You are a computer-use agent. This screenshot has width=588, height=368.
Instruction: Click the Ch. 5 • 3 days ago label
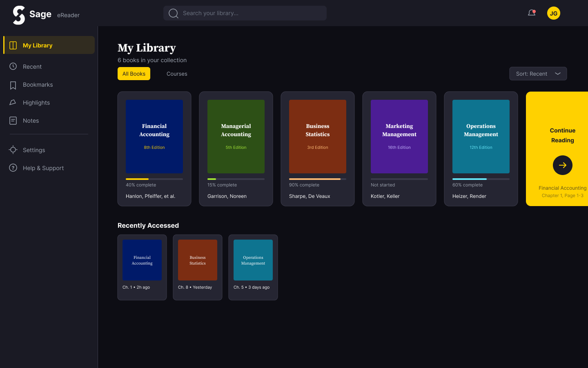[252, 287]
